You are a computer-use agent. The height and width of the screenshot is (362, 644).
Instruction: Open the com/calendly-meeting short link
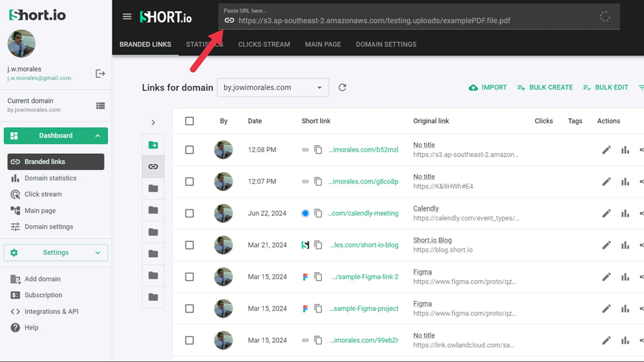[363, 213]
